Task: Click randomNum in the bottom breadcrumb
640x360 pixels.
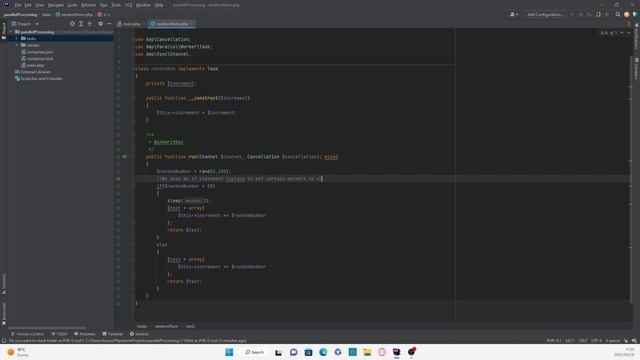Action: click(x=166, y=326)
